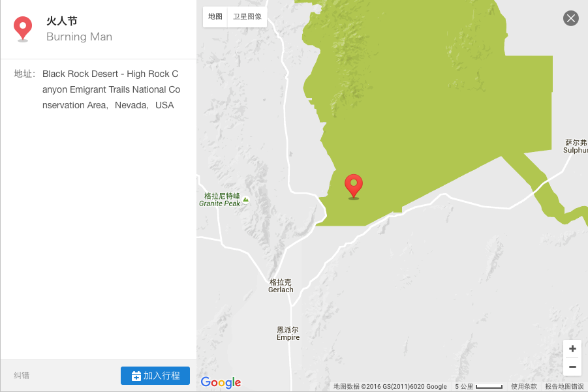This screenshot has height=392, width=588.
Task: Click 报告地图错误 report map error
Action: 565,386
